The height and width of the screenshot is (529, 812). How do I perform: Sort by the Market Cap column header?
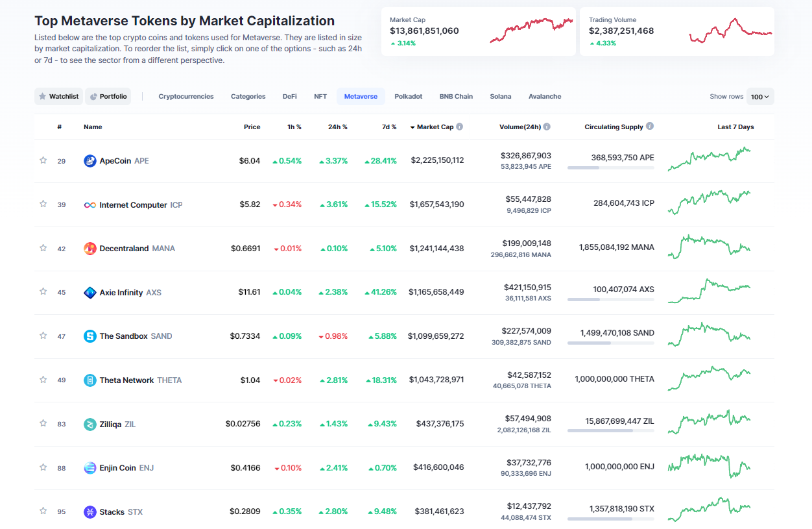tap(435, 127)
